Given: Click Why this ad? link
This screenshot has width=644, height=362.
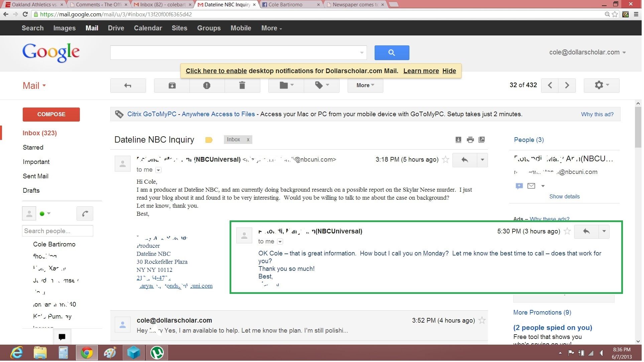Looking at the screenshot, I should pos(600,115).
